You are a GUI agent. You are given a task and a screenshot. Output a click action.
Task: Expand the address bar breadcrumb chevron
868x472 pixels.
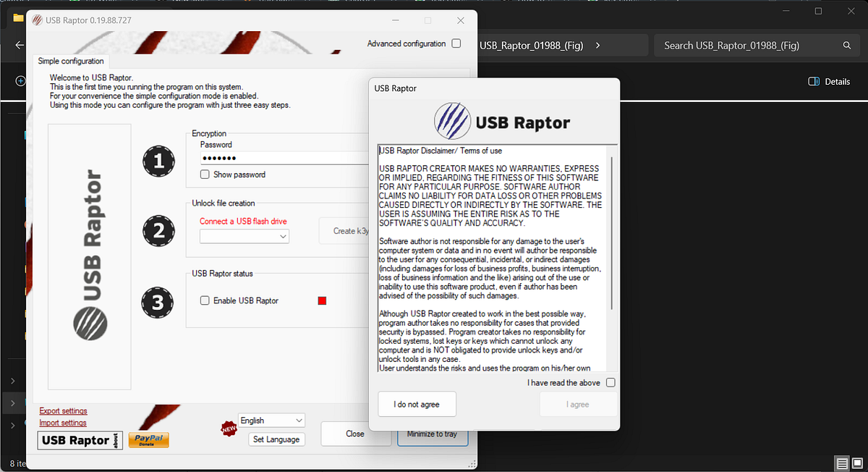pos(597,45)
